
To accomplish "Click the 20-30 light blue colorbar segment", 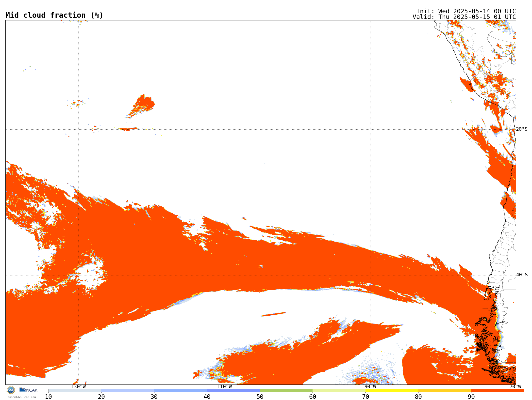I will click(x=128, y=391).
